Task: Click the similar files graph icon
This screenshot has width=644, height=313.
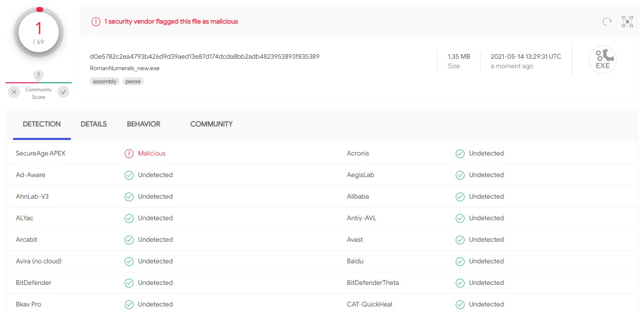Action: point(627,22)
